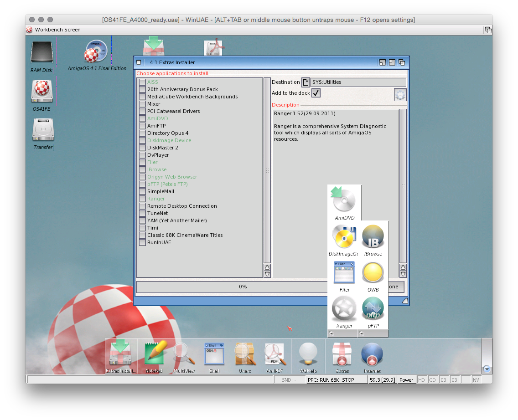Click the application list vertical scrollbar track
Screen dimensions: 518x420
point(267,170)
